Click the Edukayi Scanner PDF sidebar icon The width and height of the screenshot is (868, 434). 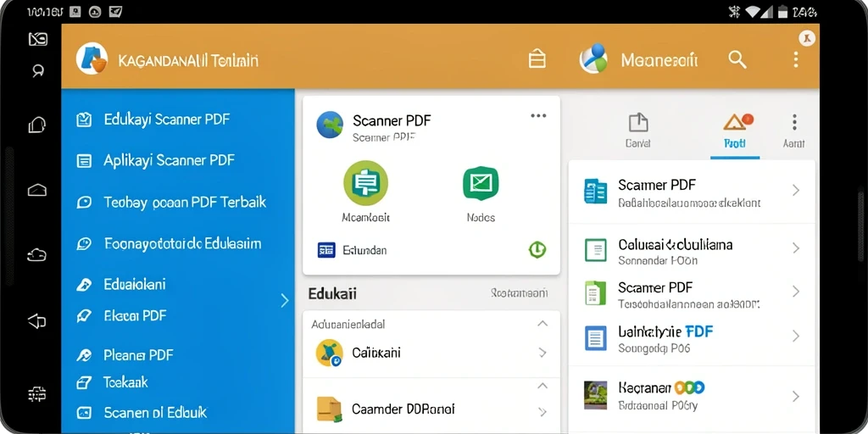tap(84, 120)
